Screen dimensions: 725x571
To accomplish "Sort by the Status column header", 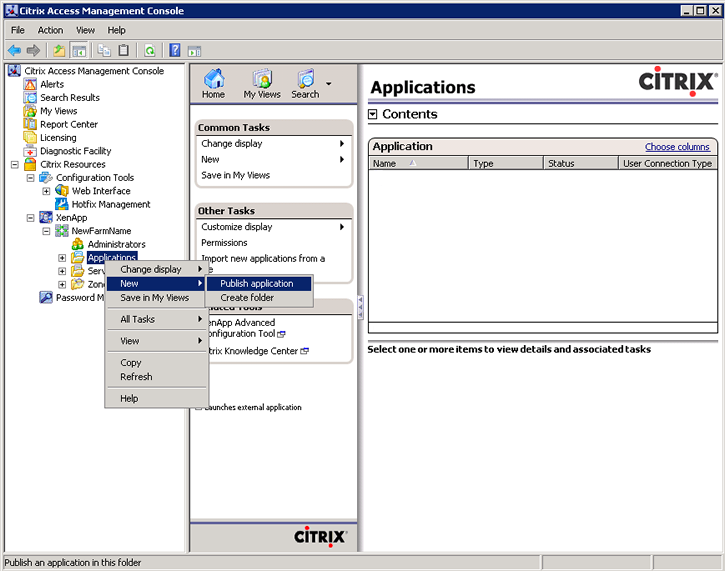I will pos(581,163).
